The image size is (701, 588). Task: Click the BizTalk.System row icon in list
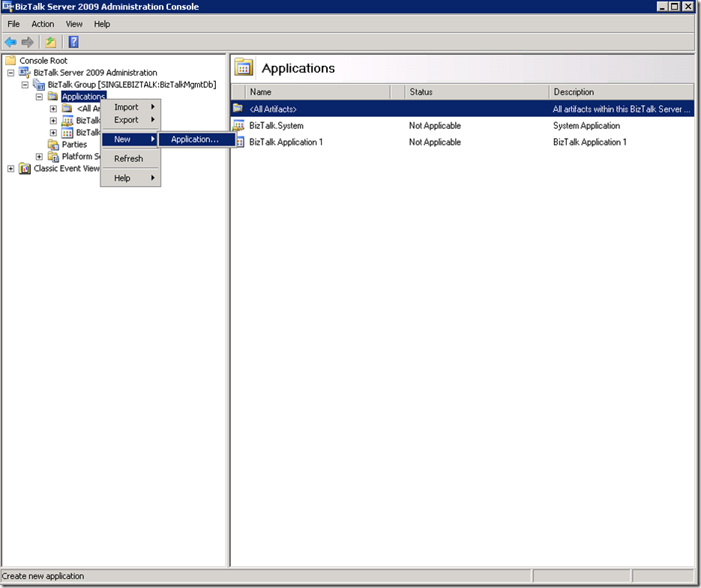click(x=238, y=126)
